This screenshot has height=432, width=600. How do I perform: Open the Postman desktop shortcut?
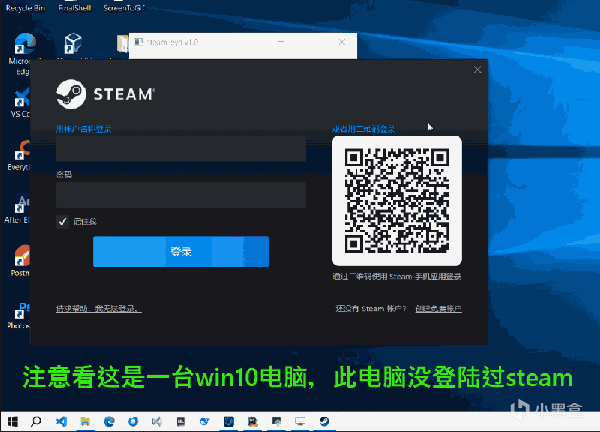coord(21,255)
